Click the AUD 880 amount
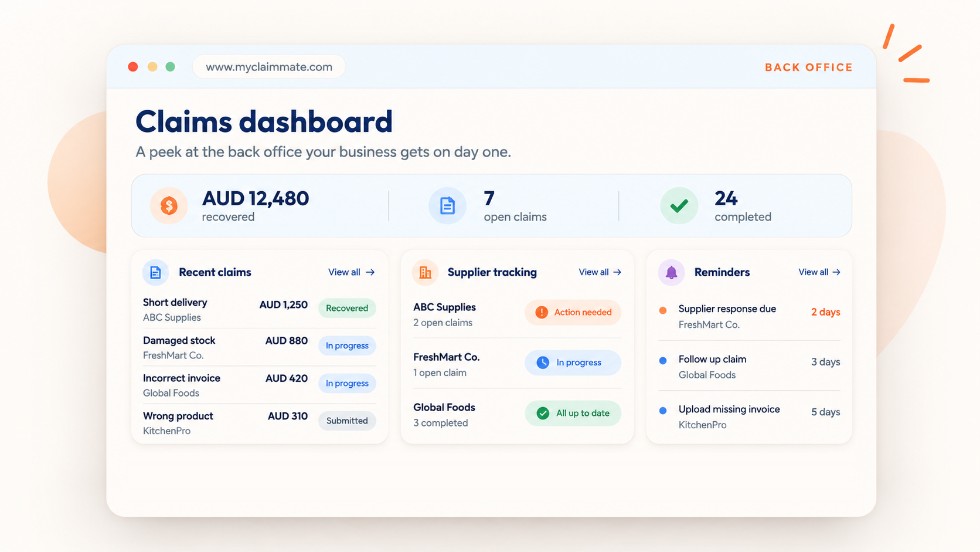Viewport: 980px width, 552px height. click(287, 341)
